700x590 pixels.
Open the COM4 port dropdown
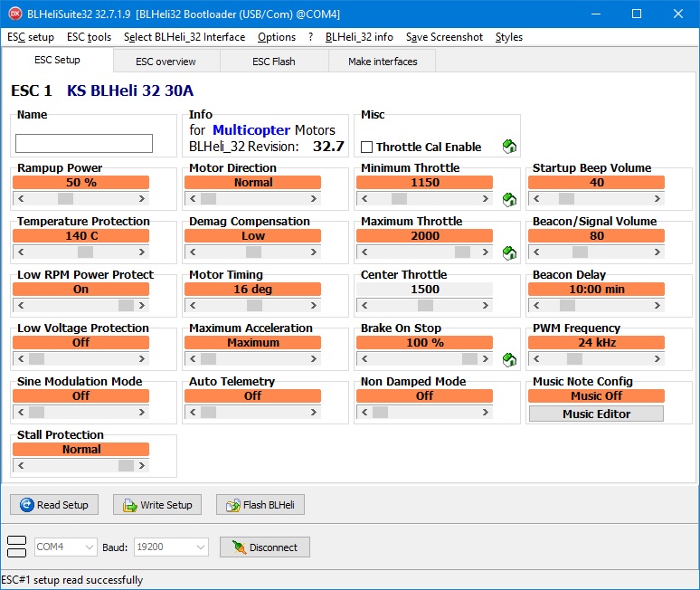click(65, 547)
